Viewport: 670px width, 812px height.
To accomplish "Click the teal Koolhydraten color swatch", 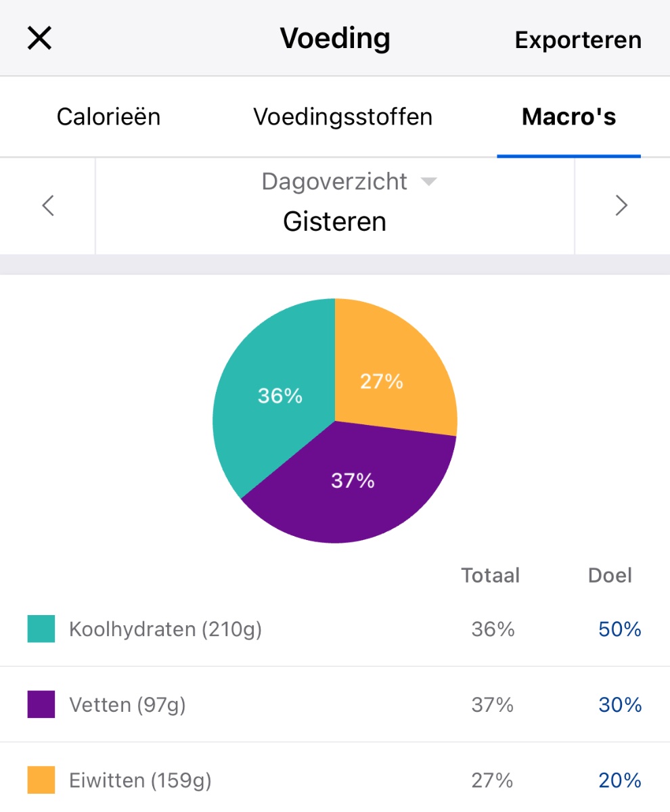I will [x=41, y=629].
